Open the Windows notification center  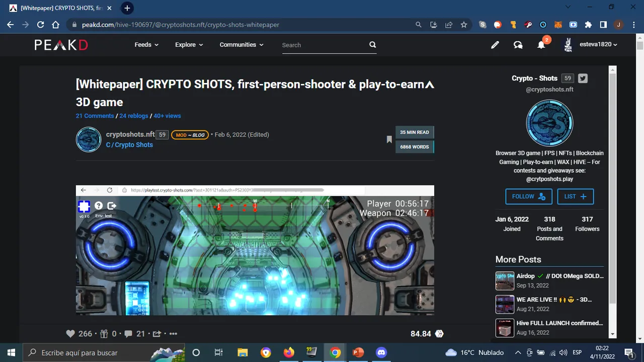click(x=628, y=352)
